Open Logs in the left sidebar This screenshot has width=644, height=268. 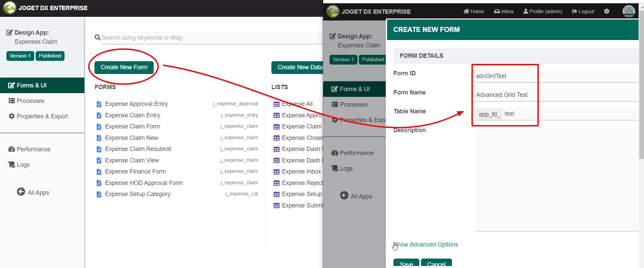tap(23, 165)
